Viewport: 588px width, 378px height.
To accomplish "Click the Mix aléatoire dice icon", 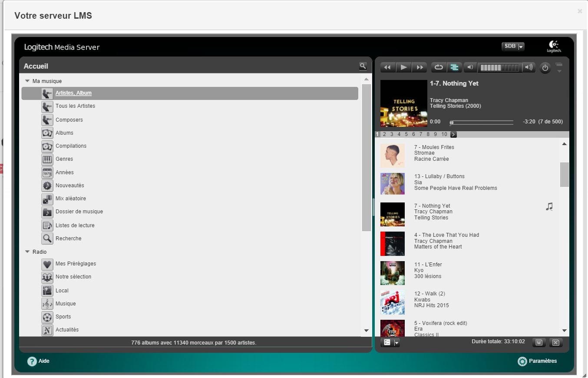I will [x=47, y=199].
